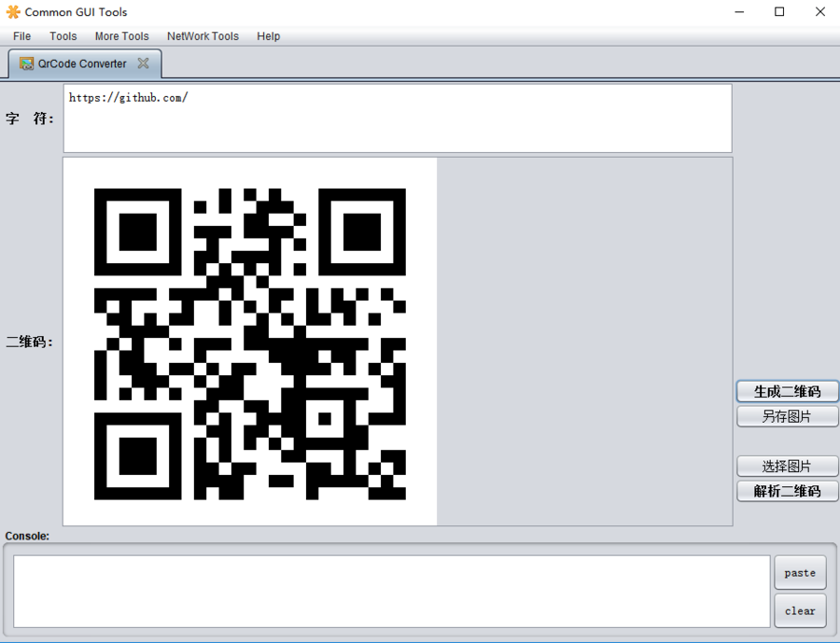Click the maximize button in the title bar
Screen dimensions: 840x643
779,11
